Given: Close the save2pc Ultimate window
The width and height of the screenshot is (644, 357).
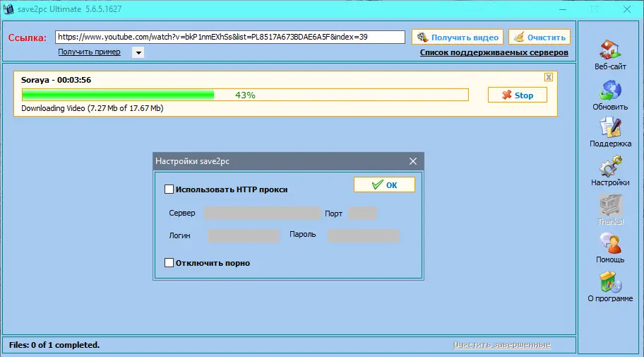Looking at the screenshot, I should tap(627, 9).
